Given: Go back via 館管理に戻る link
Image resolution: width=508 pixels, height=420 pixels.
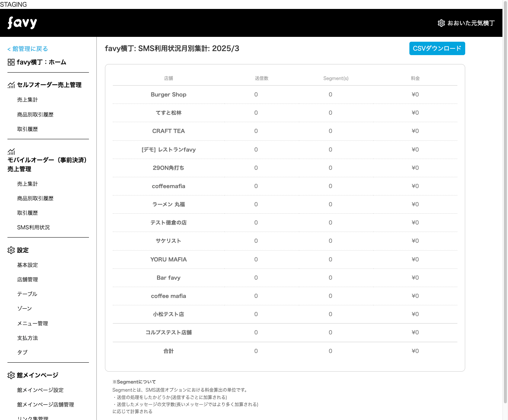Looking at the screenshot, I should [x=28, y=49].
